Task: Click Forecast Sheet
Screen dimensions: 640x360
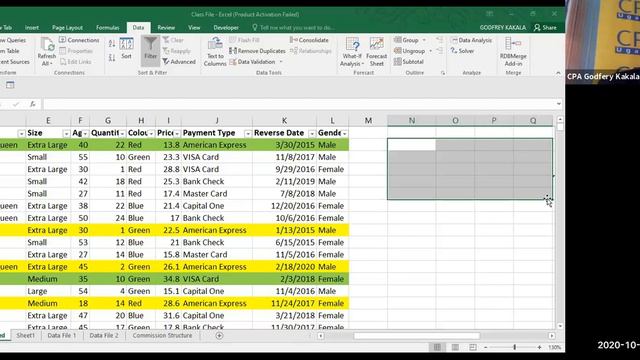Action: pos(376,52)
